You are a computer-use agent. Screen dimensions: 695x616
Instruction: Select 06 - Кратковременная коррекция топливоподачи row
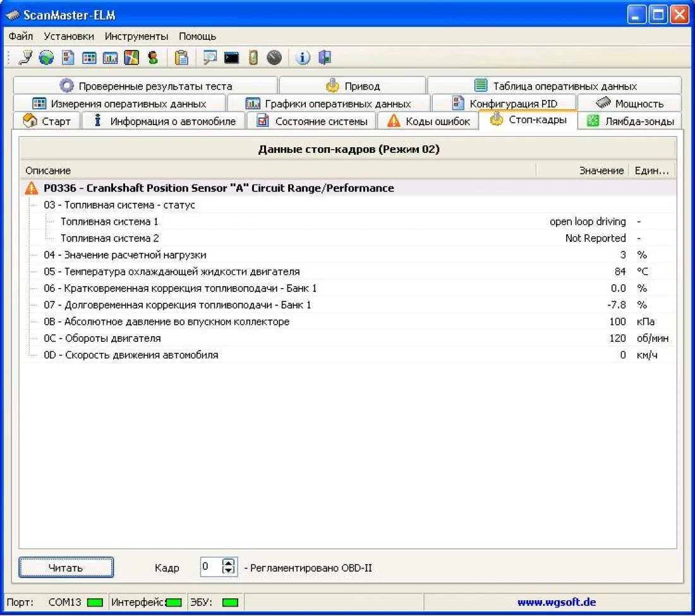348,289
